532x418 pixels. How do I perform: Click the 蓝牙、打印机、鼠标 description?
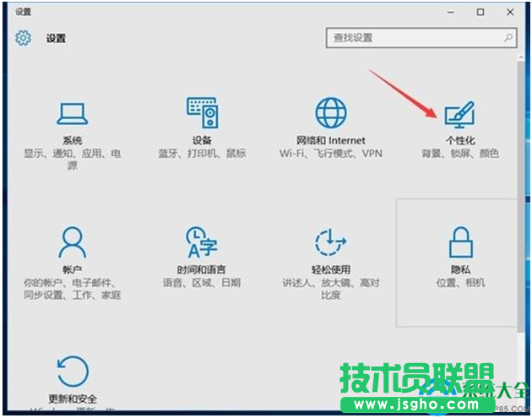point(202,154)
